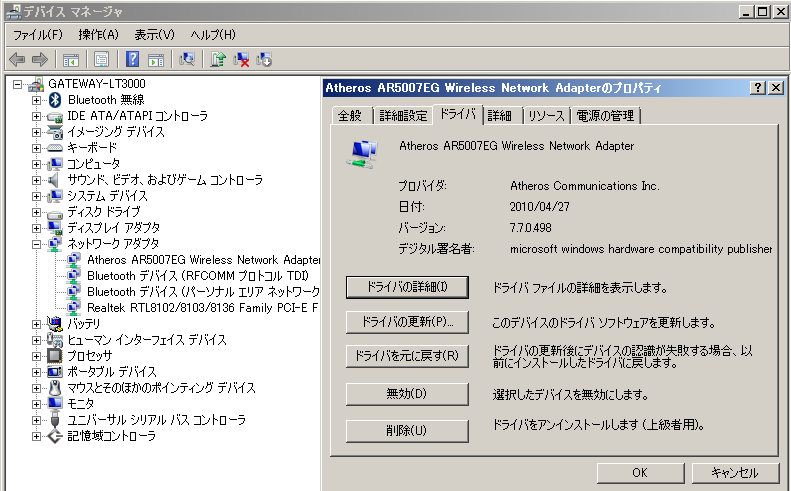Click the 削除(U) button
The width and height of the screenshot is (791, 491).
(x=407, y=431)
